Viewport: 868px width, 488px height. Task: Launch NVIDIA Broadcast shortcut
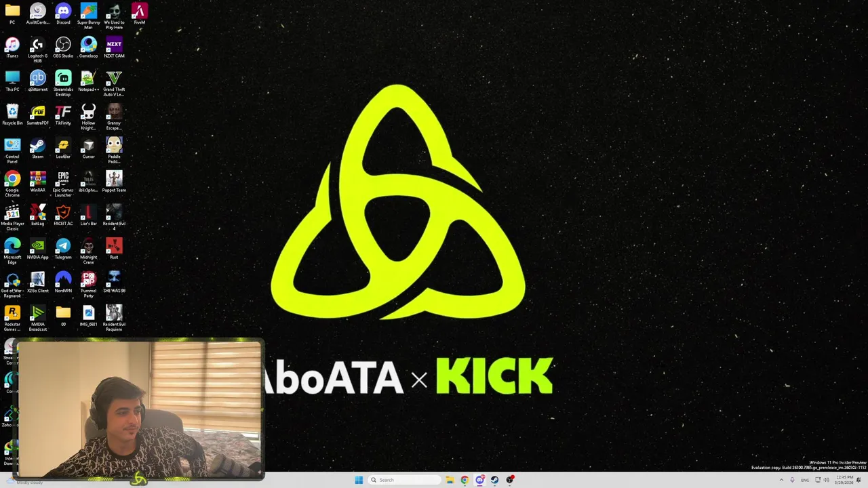[x=38, y=318]
